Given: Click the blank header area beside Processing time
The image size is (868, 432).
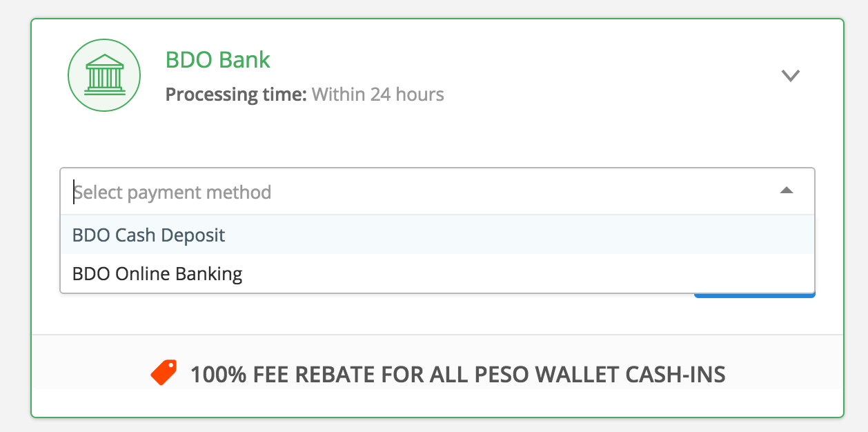Looking at the screenshot, I should tap(586, 94).
